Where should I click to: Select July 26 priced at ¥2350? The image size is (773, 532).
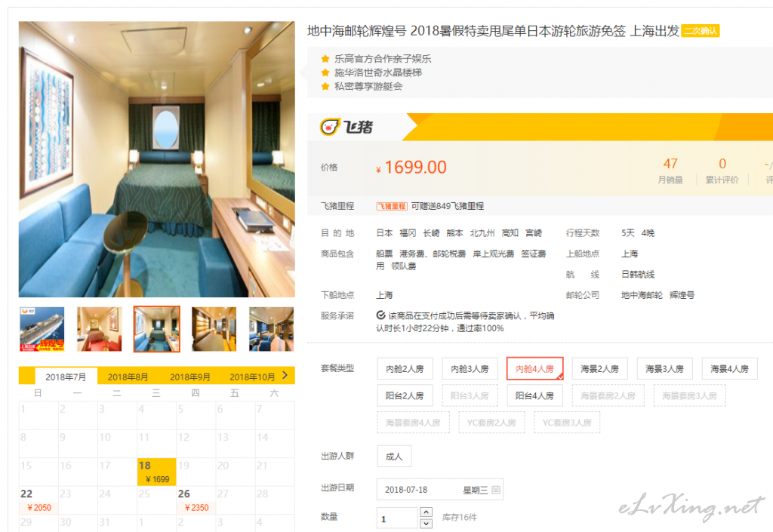pyautogui.click(x=196, y=500)
